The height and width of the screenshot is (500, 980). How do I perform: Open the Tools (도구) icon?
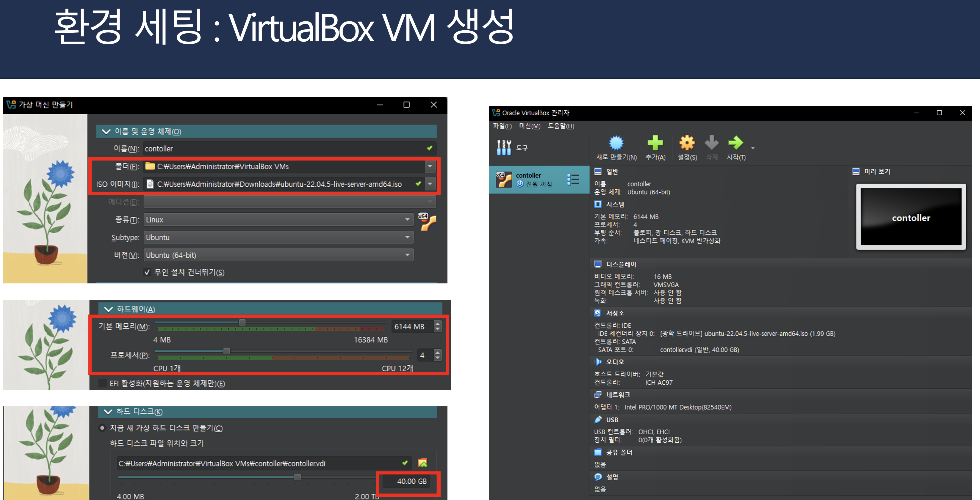pyautogui.click(x=504, y=147)
